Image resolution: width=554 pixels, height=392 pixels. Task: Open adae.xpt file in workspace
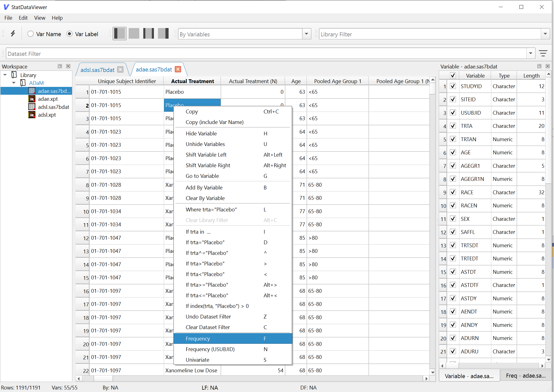[48, 99]
